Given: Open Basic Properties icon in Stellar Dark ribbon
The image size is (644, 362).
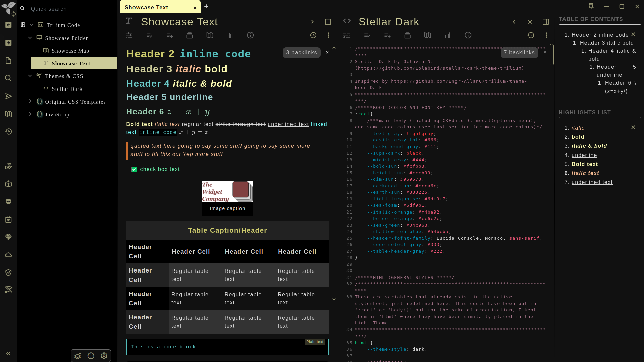Looking at the screenshot, I should click(347, 35).
